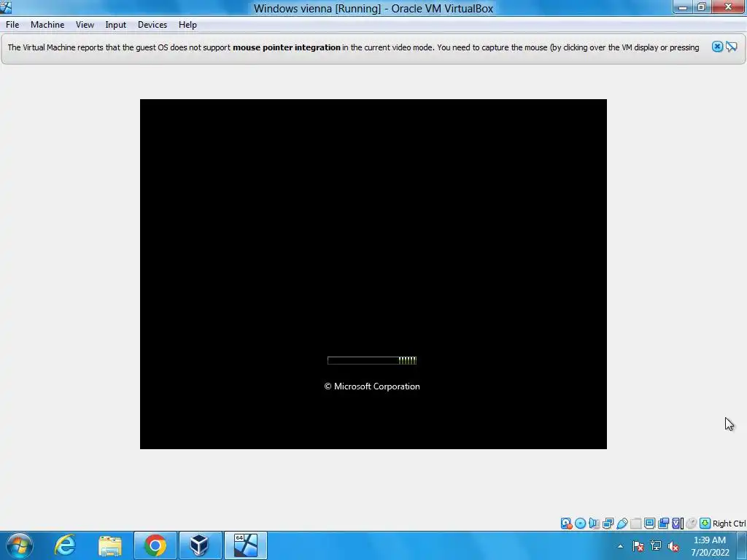This screenshot has height=560, width=747.
Task: Click the recording indicator icon
Action: tap(663, 524)
